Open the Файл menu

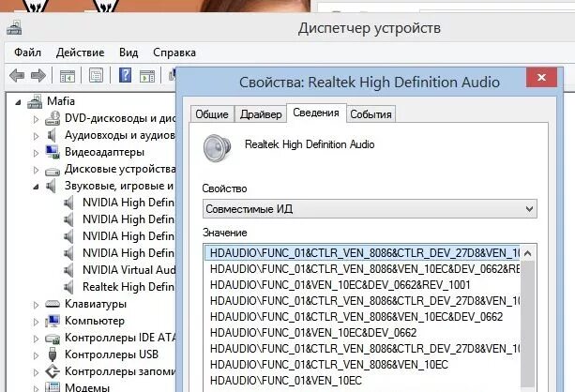pos(27,53)
